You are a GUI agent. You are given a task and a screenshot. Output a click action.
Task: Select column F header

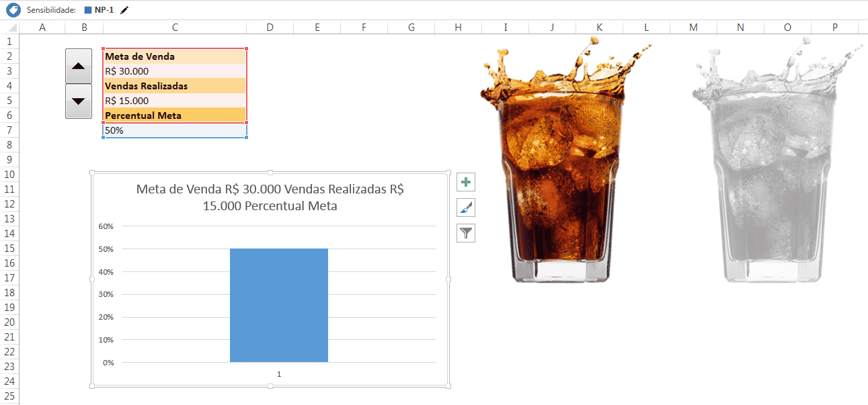click(364, 27)
